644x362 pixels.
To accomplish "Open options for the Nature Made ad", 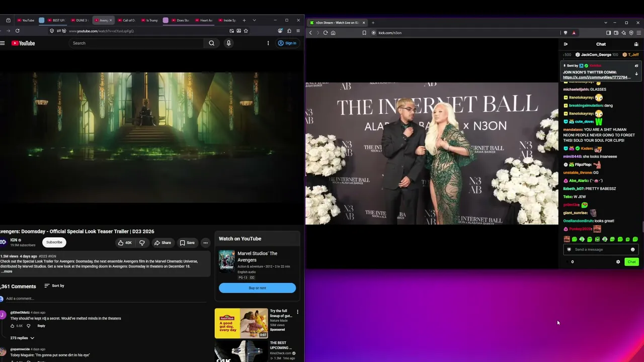I will (x=297, y=312).
